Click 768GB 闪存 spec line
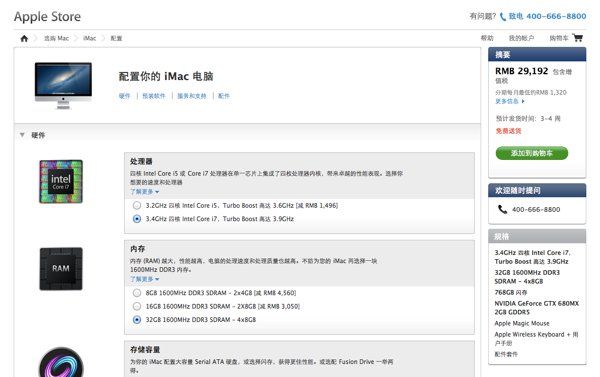This screenshot has height=377, width=600. [x=511, y=292]
